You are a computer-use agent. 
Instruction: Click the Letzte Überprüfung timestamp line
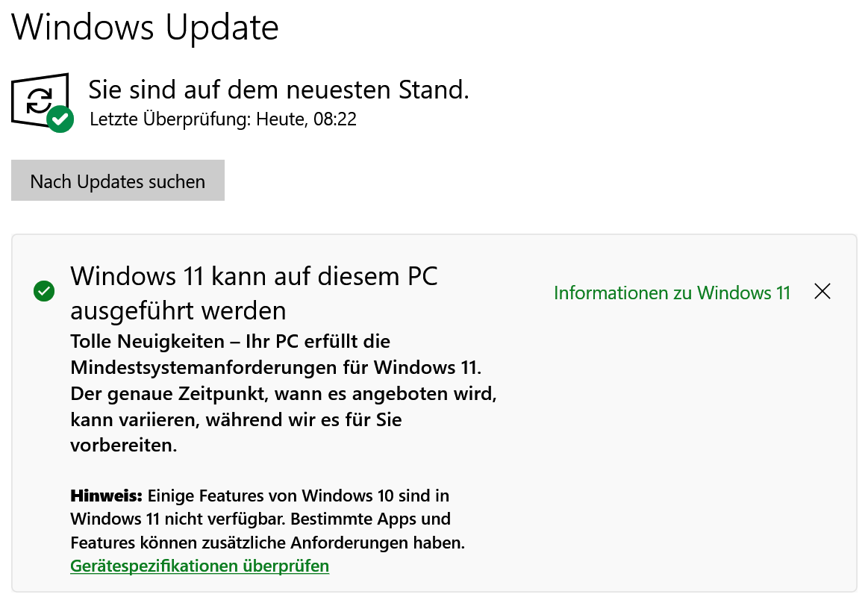[x=223, y=119]
